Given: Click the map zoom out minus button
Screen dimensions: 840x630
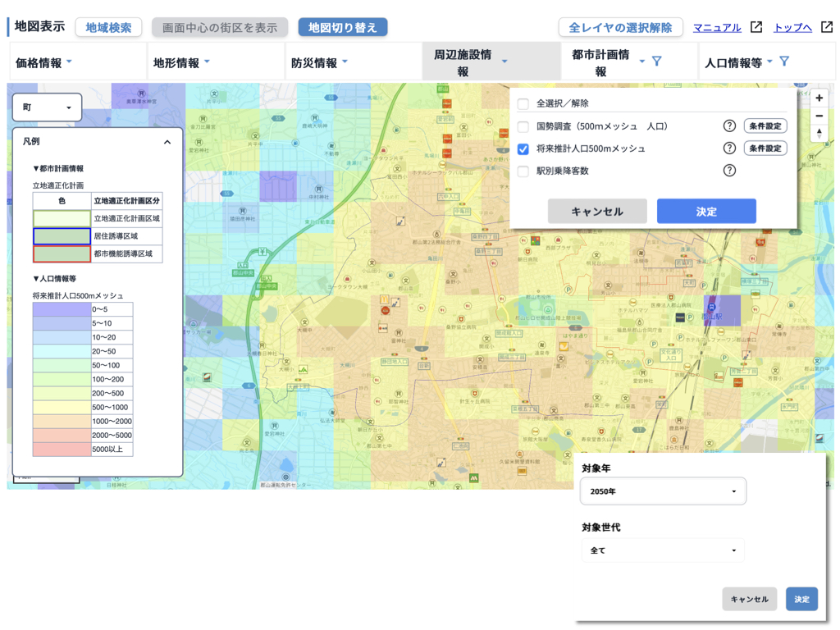Looking at the screenshot, I should pyautogui.click(x=819, y=116).
